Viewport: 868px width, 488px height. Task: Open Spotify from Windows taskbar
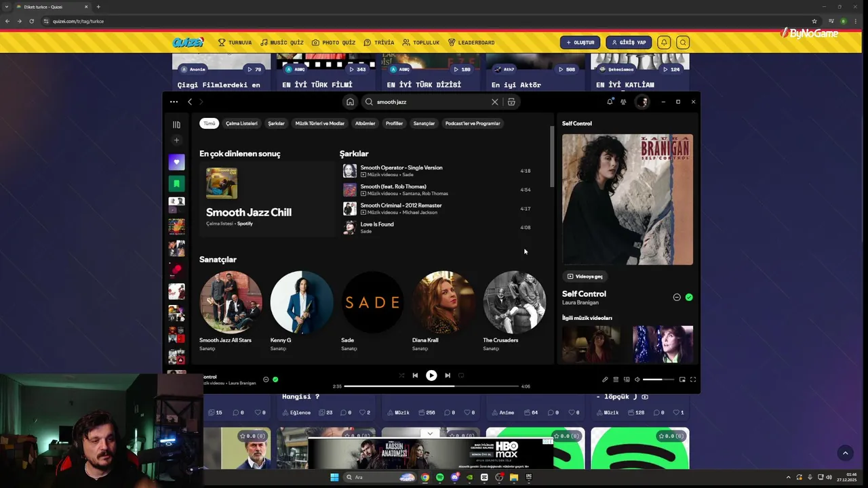pyautogui.click(x=439, y=477)
